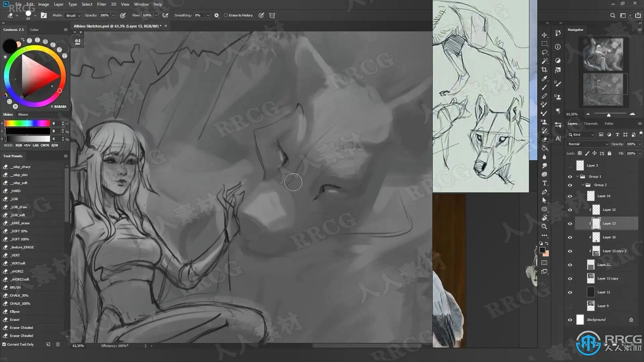Select the _SOFT 100% tool preset
The height and width of the screenshot is (362, 644).
point(19,239)
